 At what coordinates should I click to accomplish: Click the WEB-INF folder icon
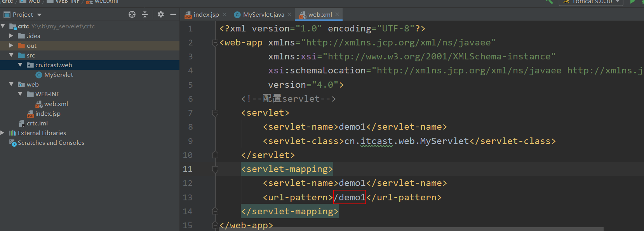tap(30, 94)
